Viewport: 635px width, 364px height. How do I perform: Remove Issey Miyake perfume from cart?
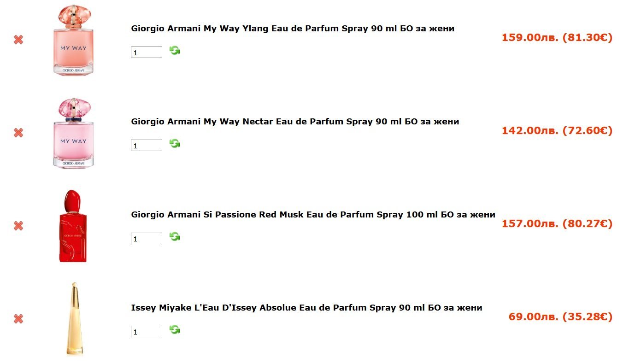18,319
